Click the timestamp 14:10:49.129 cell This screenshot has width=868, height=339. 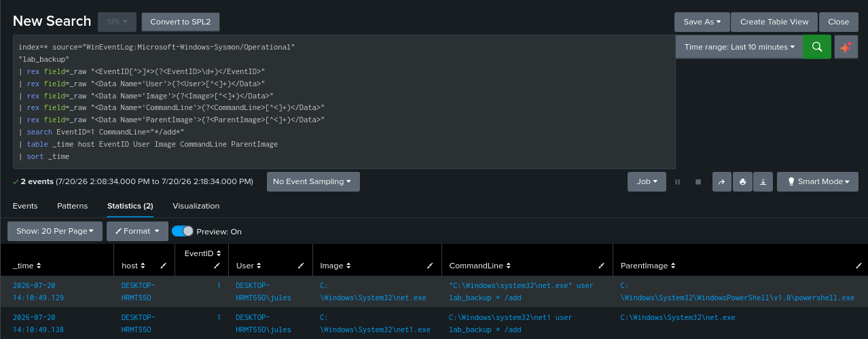coord(56,291)
